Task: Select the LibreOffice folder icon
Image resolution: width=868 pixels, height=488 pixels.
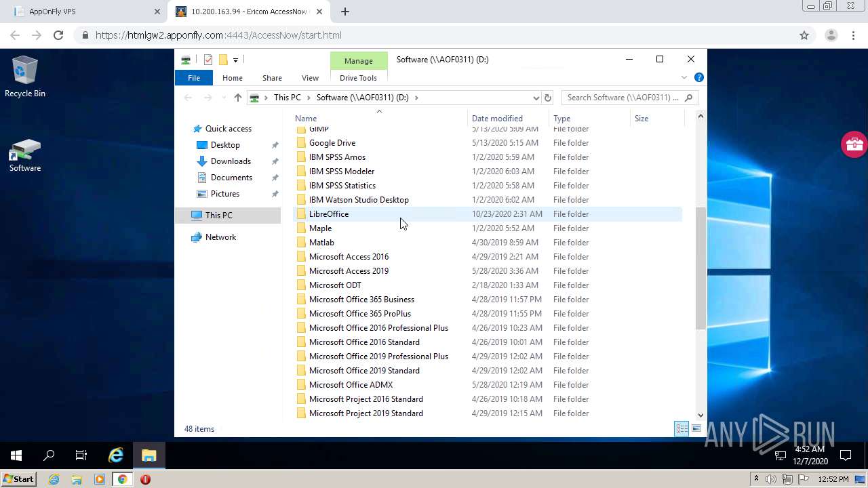Action: (301, 214)
